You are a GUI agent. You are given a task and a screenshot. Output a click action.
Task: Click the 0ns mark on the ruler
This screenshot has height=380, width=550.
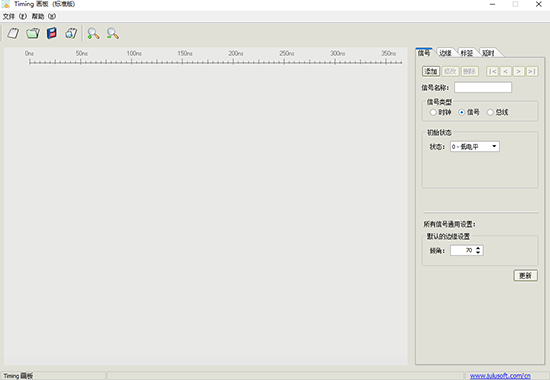29,54
